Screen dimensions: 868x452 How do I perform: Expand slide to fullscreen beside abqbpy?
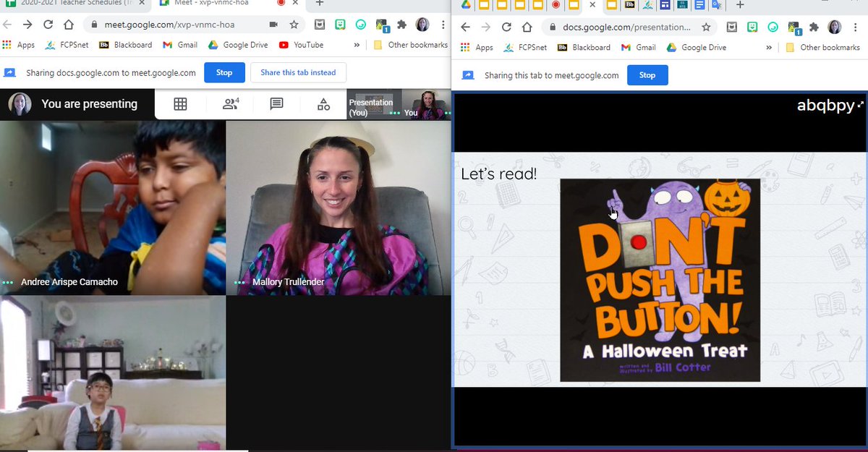[x=860, y=106]
